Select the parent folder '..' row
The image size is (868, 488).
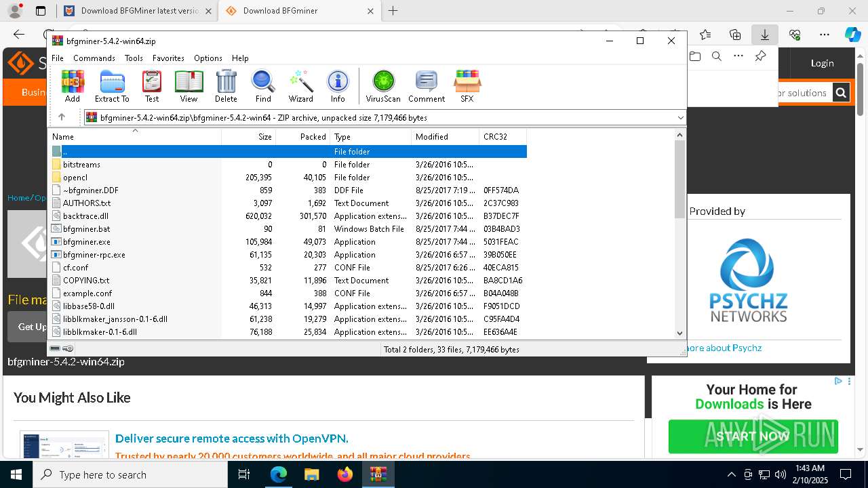[288, 152]
